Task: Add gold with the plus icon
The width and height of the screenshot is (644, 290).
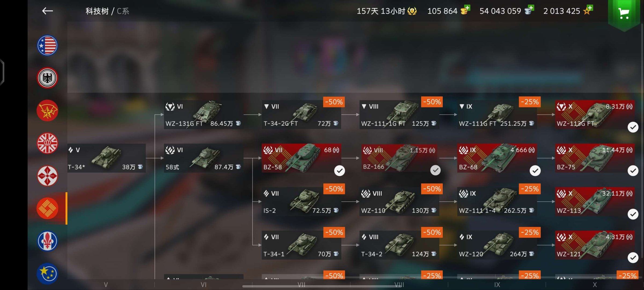Action: (x=467, y=8)
